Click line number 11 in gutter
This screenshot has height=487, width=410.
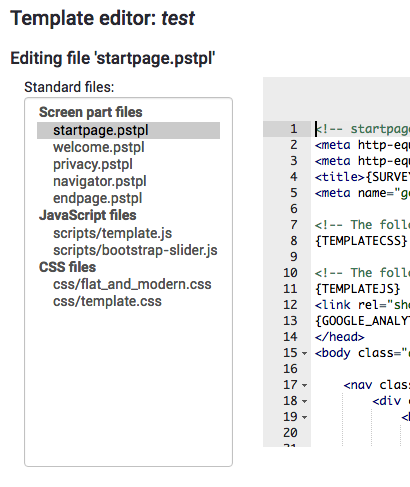point(290,289)
